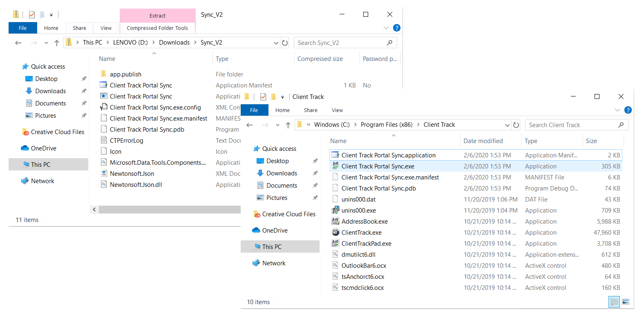This screenshot has width=644, height=316.
Task: Click Properties icon in Sync_V2 quick access toolbar
Action: coord(32,15)
